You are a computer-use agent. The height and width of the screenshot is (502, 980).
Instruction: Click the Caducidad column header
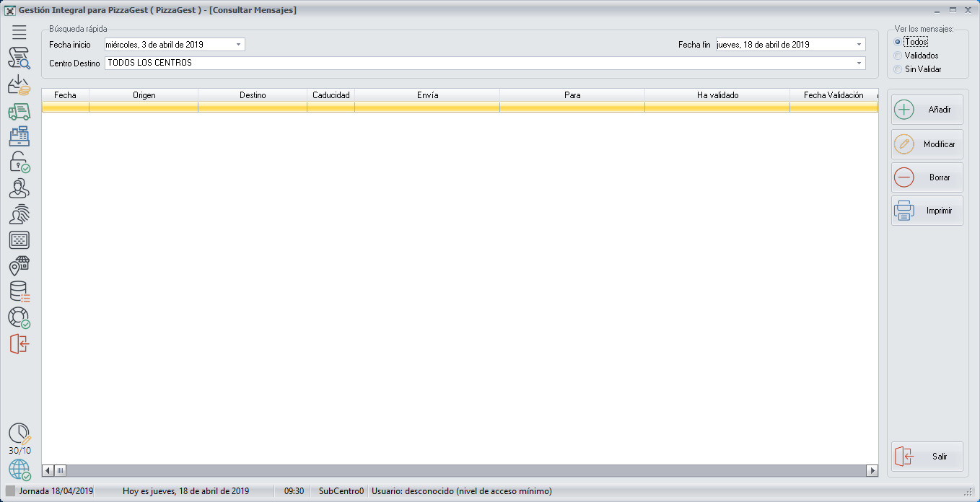click(331, 95)
